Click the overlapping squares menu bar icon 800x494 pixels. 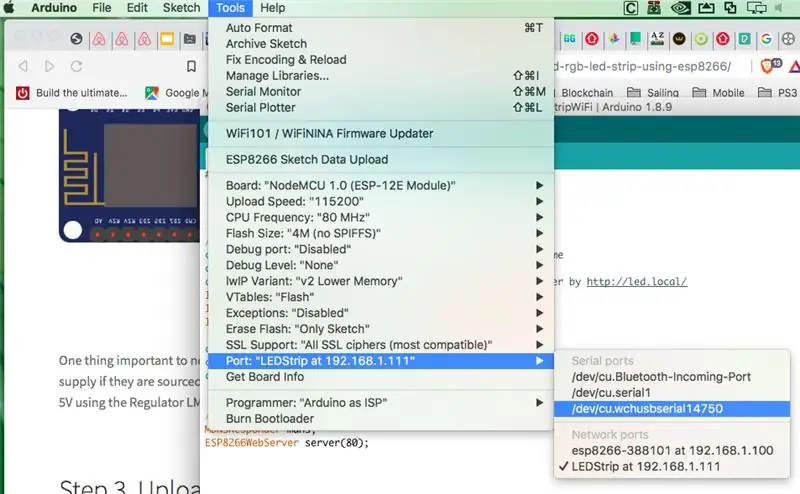click(x=731, y=8)
